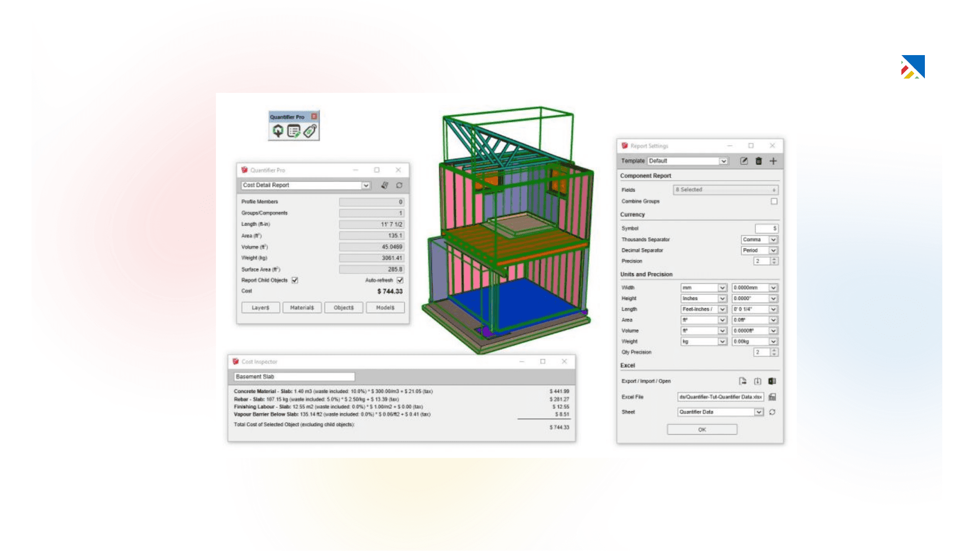This screenshot has width=980, height=551.
Task: Enable Combine Groups in Report Settings
Action: pos(774,201)
